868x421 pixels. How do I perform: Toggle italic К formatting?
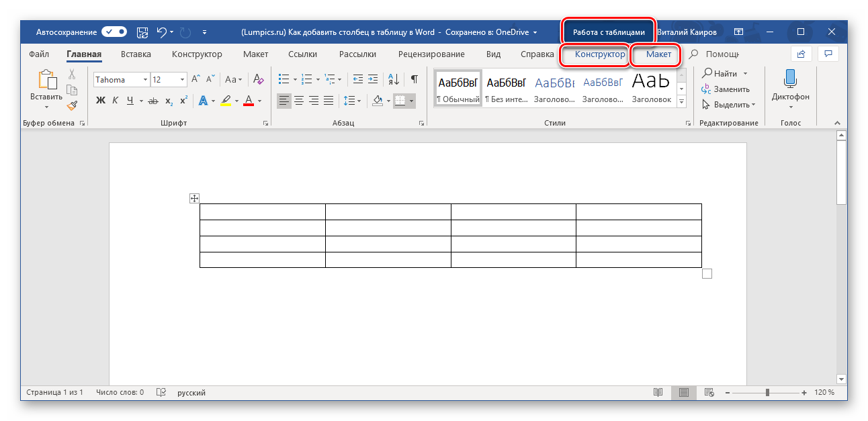(x=116, y=101)
